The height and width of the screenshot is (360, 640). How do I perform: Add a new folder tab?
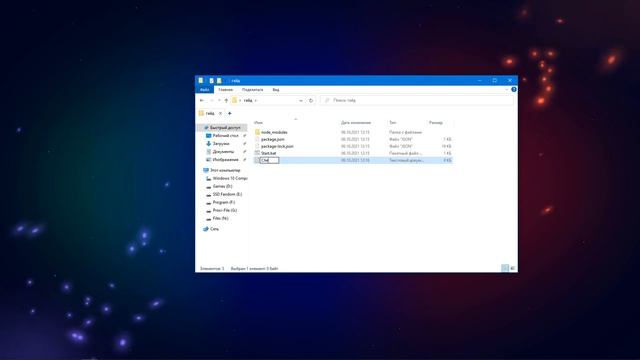(x=229, y=113)
